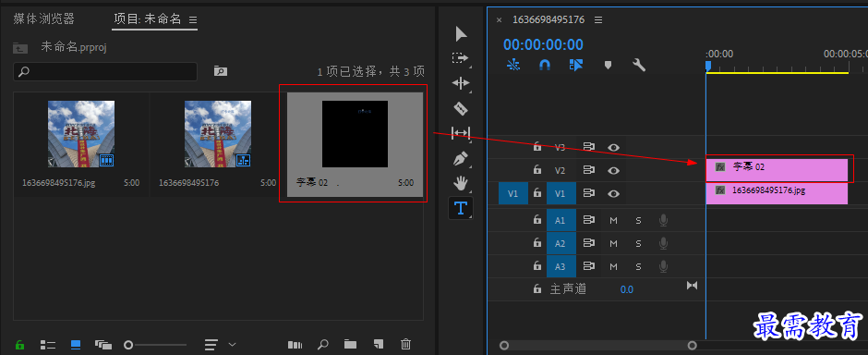Screen dimensions: 868x355
Task: Toggle V2 track output eye
Action: 613,171
